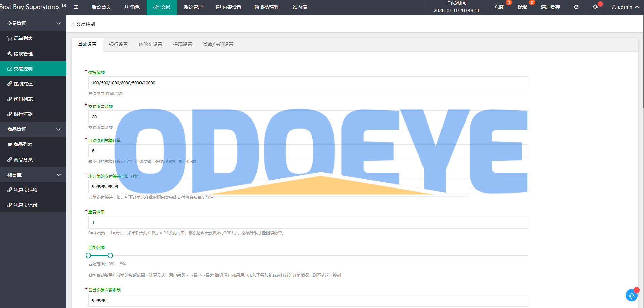Viewport: 644px width, 308px height.
Task: Collapse the 交易管理 sidebar group
Action: tap(33, 23)
